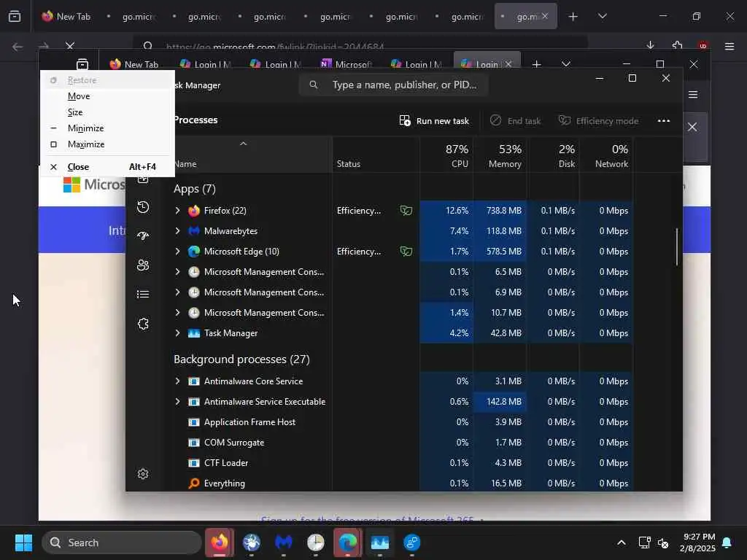Open Malwarebytes from the taskbar

pos(284,542)
